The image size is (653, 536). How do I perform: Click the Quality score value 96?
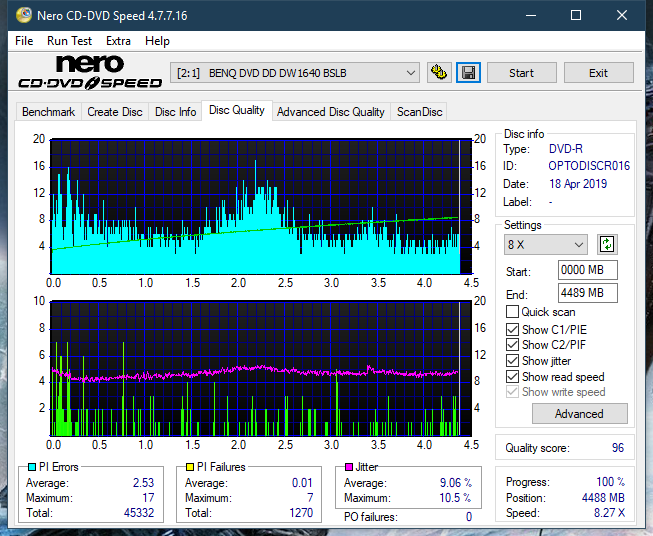[618, 448]
